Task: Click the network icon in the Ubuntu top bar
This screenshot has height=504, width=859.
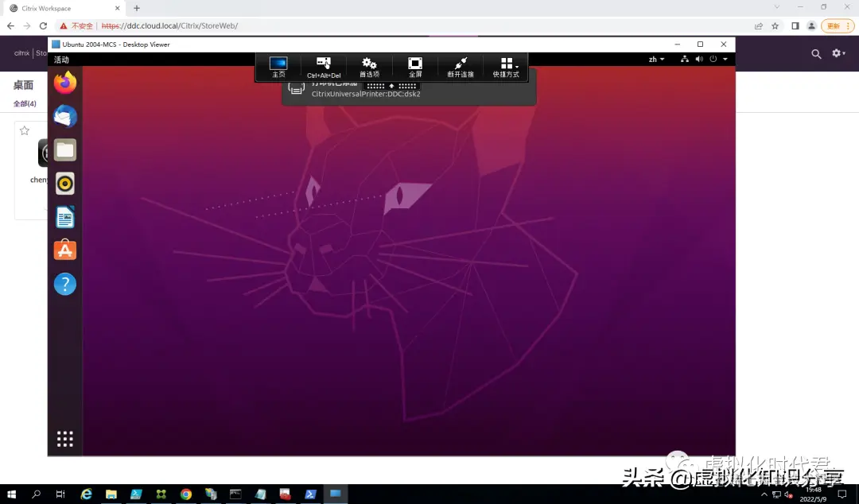Action: point(685,59)
